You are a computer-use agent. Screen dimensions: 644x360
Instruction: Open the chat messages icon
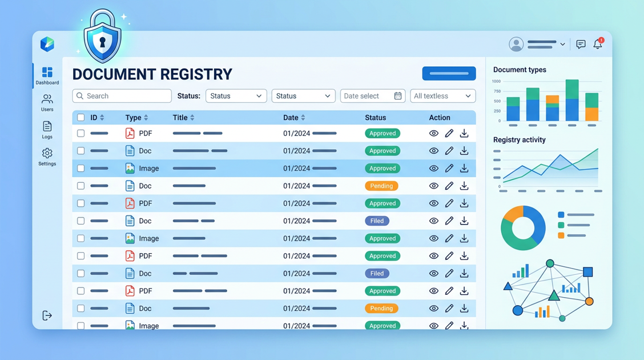[581, 45]
